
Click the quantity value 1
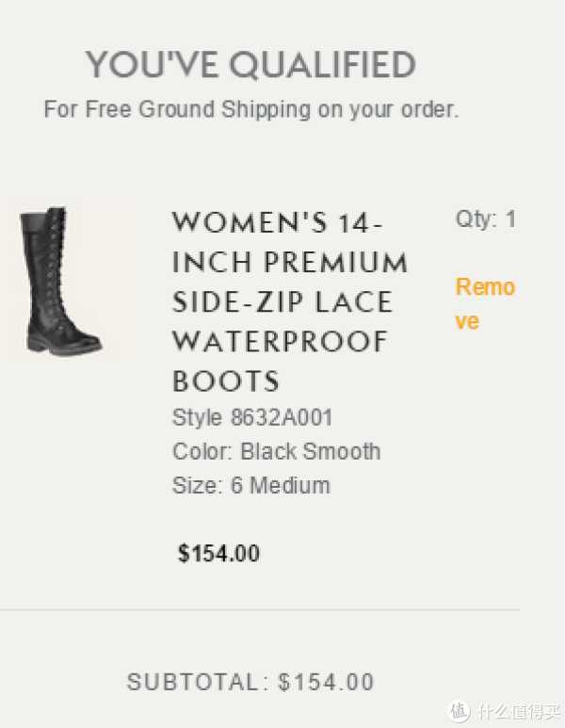tap(510, 218)
